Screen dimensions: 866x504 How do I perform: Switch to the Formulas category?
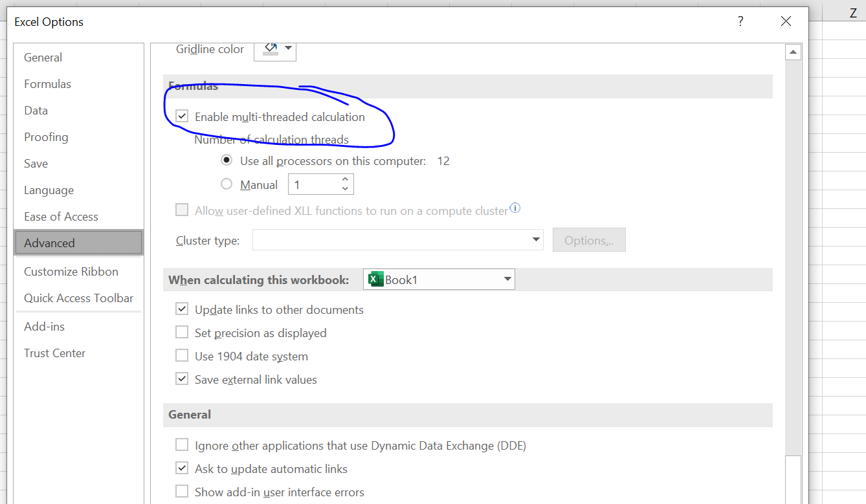[47, 83]
